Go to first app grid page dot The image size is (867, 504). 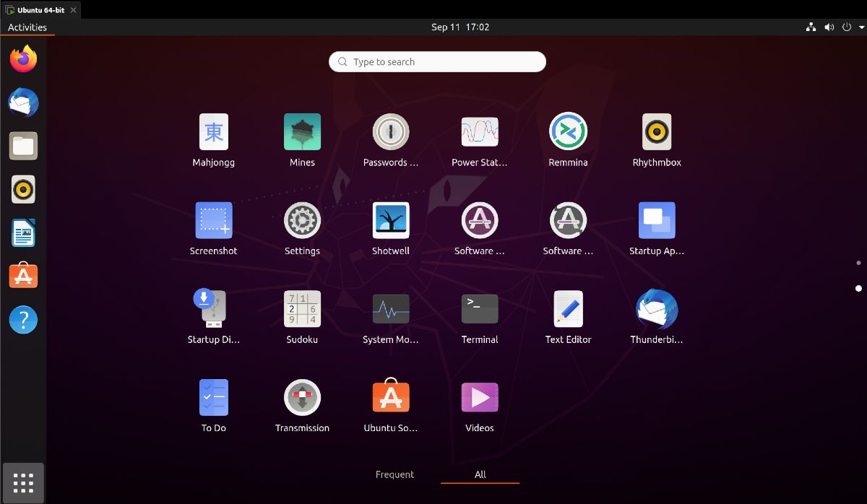(858, 263)
